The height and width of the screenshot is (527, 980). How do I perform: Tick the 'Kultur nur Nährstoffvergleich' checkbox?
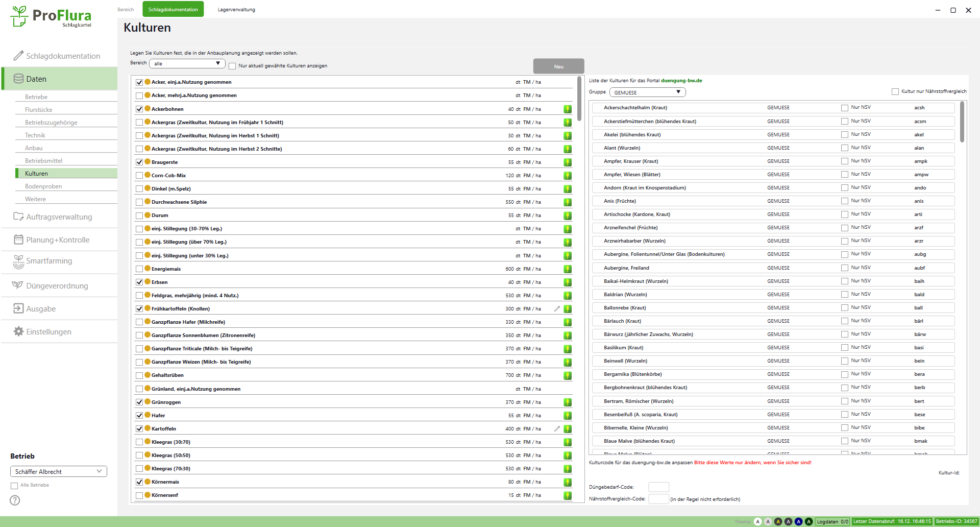pyautogui.click(x=895, y=92)
